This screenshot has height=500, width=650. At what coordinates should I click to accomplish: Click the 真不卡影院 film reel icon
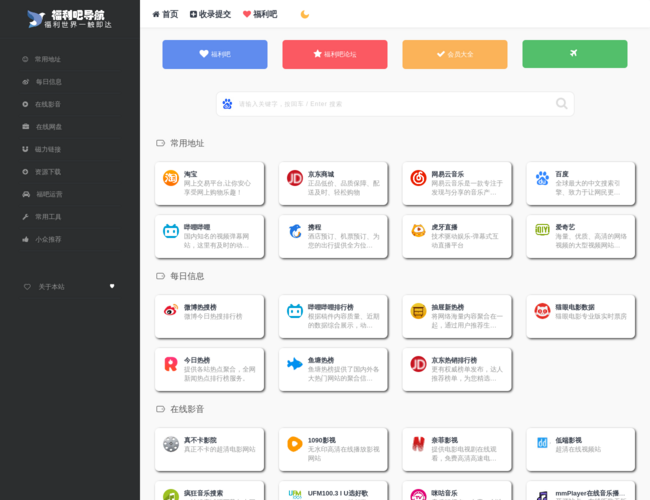(171, 444)
